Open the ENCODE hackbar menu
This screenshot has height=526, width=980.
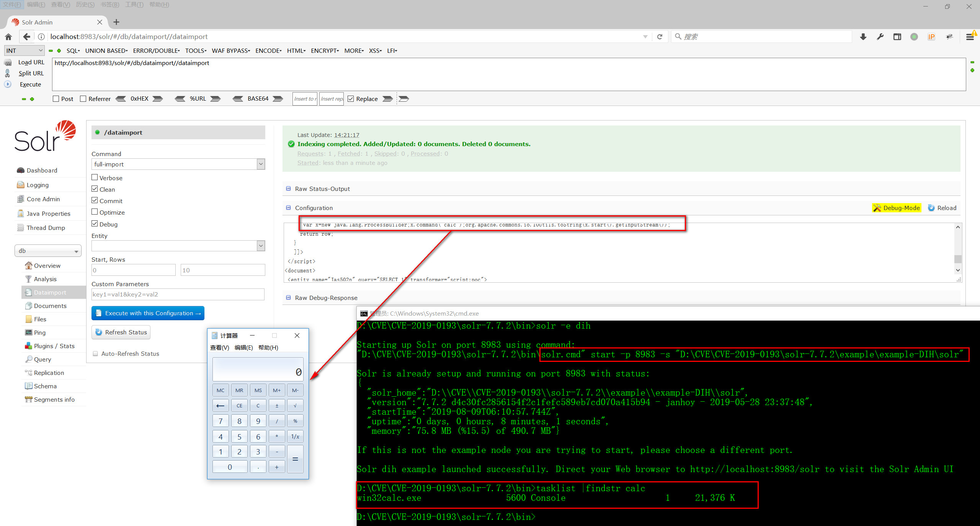coord(268,50)
